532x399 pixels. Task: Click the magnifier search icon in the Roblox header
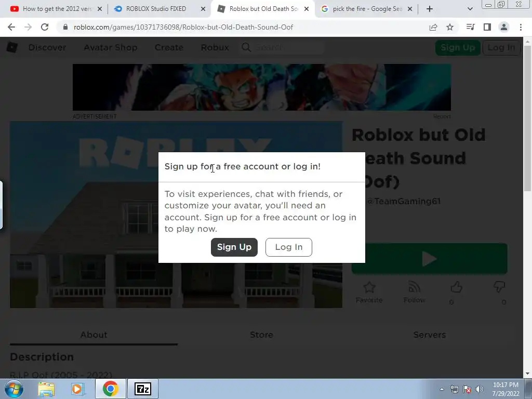coord(246,47)
